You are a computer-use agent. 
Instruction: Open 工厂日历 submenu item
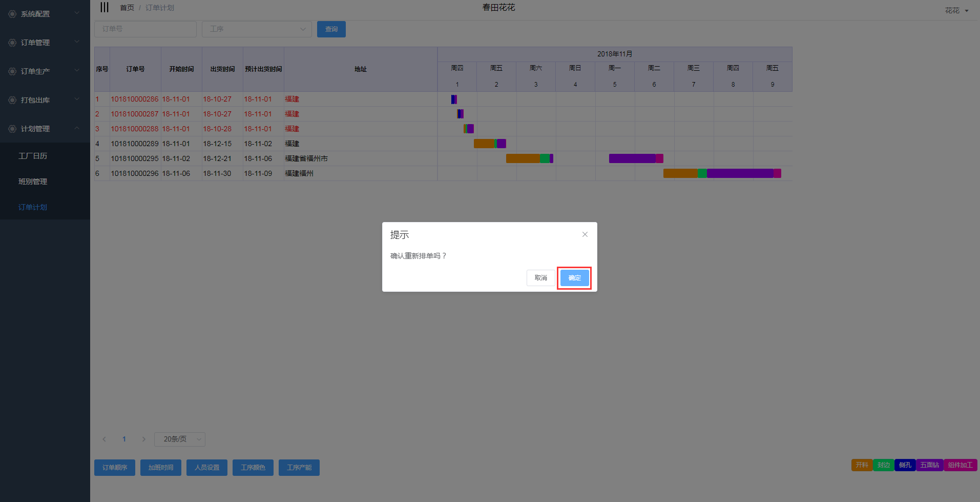point(33,156)
